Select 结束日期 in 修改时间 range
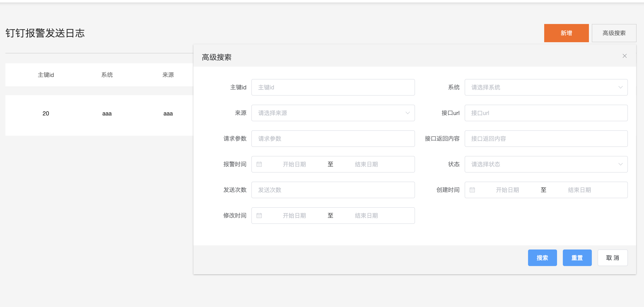The image size is (644, 307). tap(366, 216)
